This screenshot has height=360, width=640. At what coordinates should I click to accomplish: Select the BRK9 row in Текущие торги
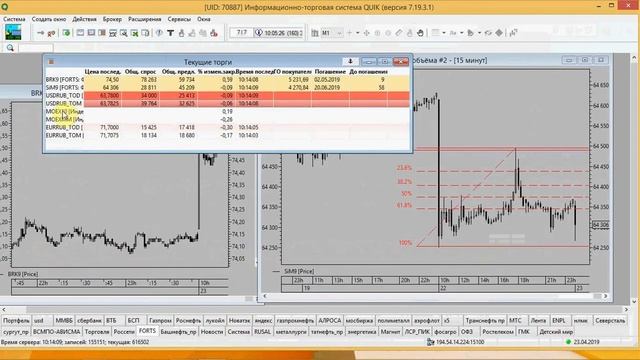pos(227,80)
